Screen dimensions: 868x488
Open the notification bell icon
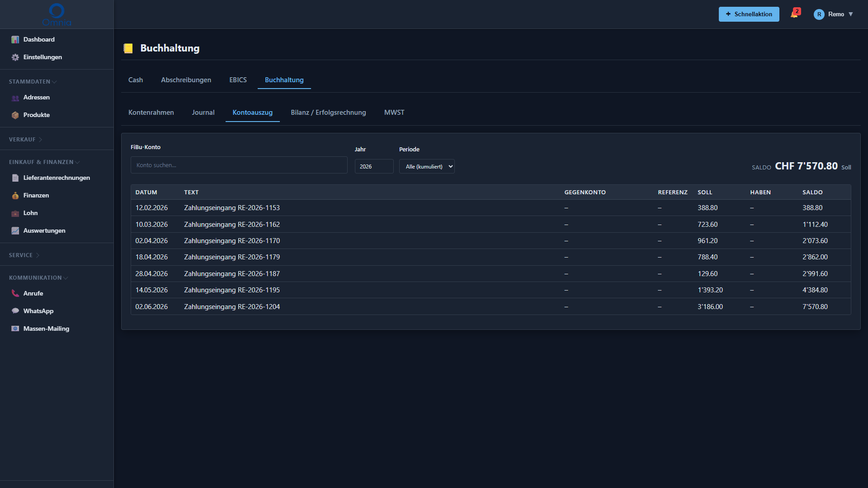pos(794,14)
